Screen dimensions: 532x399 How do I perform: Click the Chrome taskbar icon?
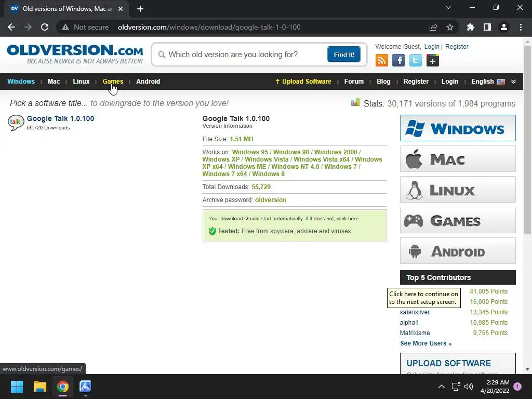coord(63,387)
